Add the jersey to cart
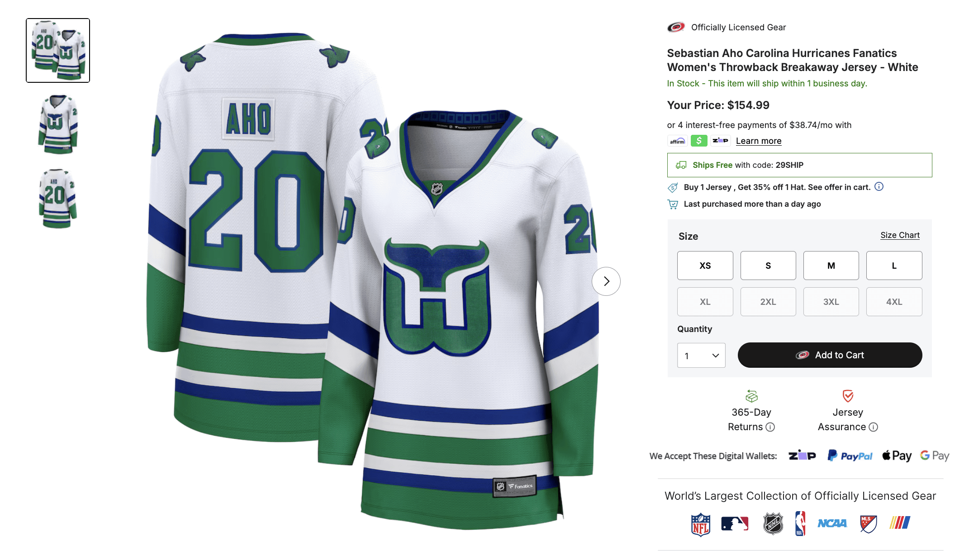This screenshot has height=560, width=969. click(830, 355)
